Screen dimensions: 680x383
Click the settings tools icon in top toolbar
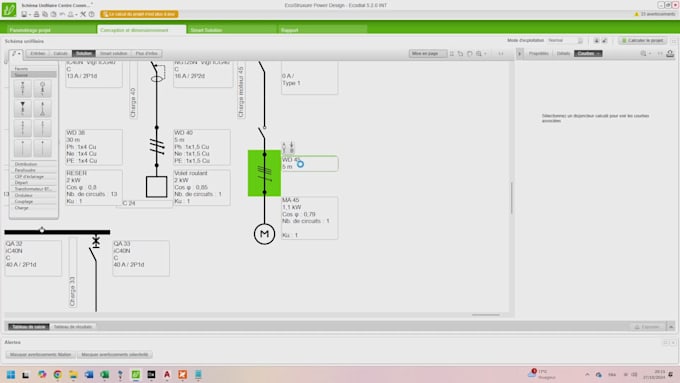(83, 14)
